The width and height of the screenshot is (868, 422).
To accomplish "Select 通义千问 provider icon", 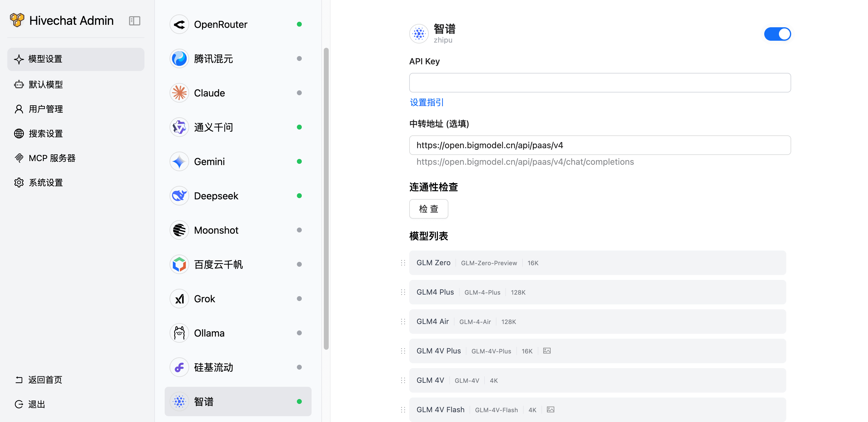I will pos(179,127).
